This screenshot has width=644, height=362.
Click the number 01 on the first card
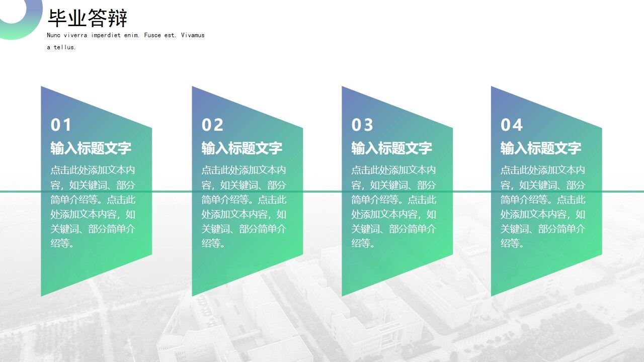click(61, 125)
